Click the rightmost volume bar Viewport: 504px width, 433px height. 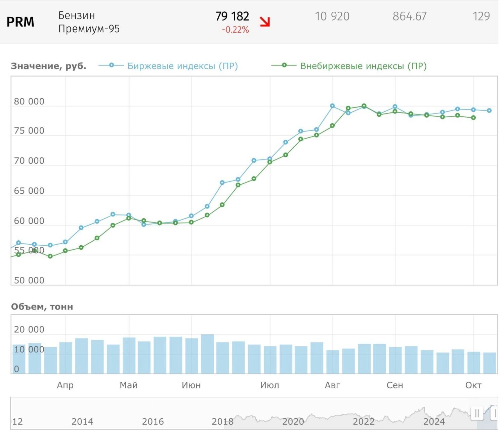pyautogui.click(x=490, y=363)
